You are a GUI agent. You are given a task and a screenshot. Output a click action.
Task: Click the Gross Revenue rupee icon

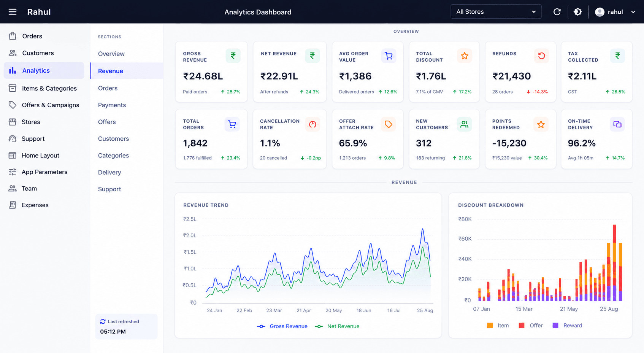[x=233, y=56]
